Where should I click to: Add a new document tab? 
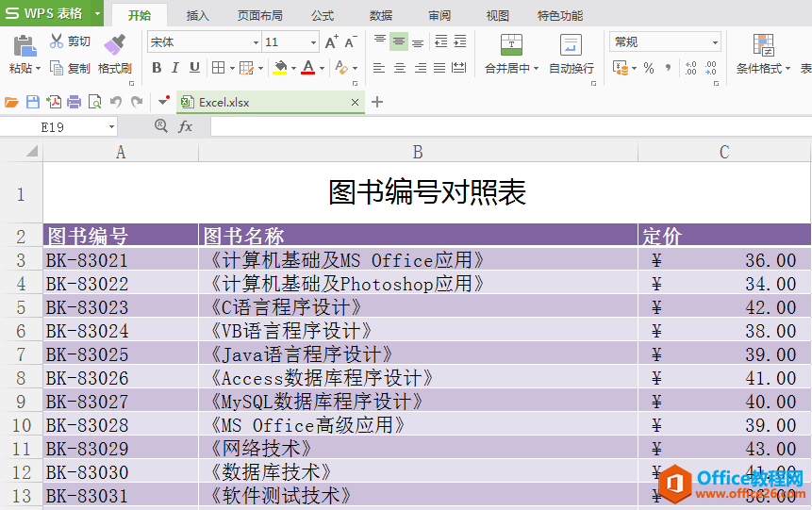[377, 102]
